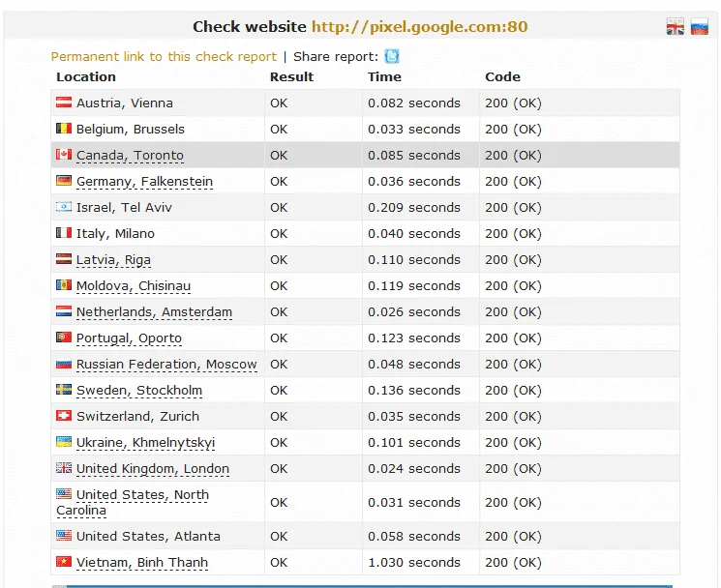The image size is (721, 588).
Task: Click the US flag in Atlanta row
Action: [64, 535]
